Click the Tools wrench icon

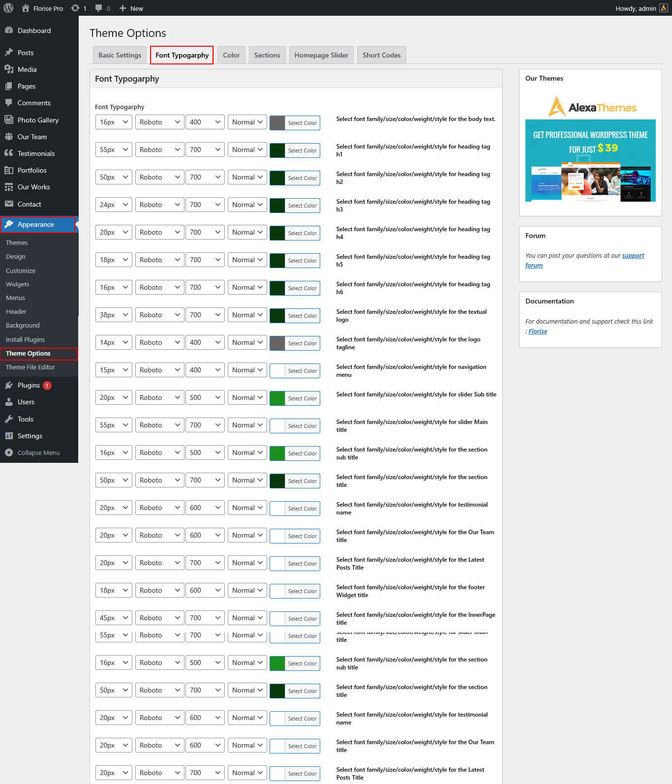point(9,419)
